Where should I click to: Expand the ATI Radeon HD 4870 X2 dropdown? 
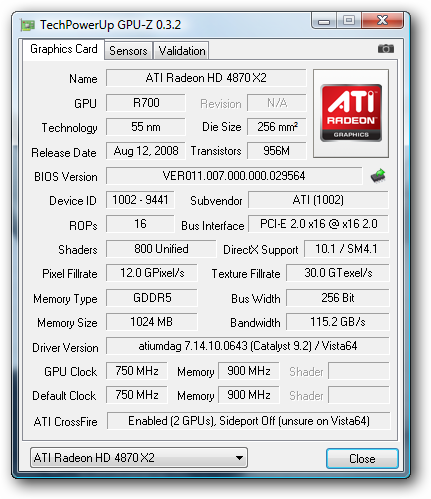pyautogui.click(x=139, y=458)
